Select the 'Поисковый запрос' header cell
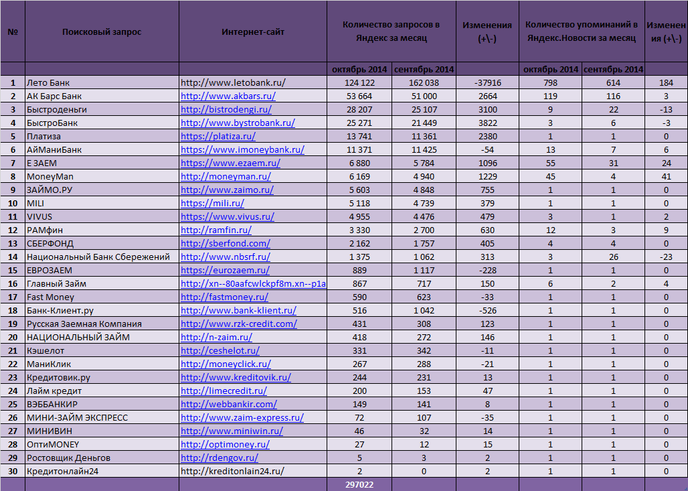Screen dimensions: 688x491 102,32
